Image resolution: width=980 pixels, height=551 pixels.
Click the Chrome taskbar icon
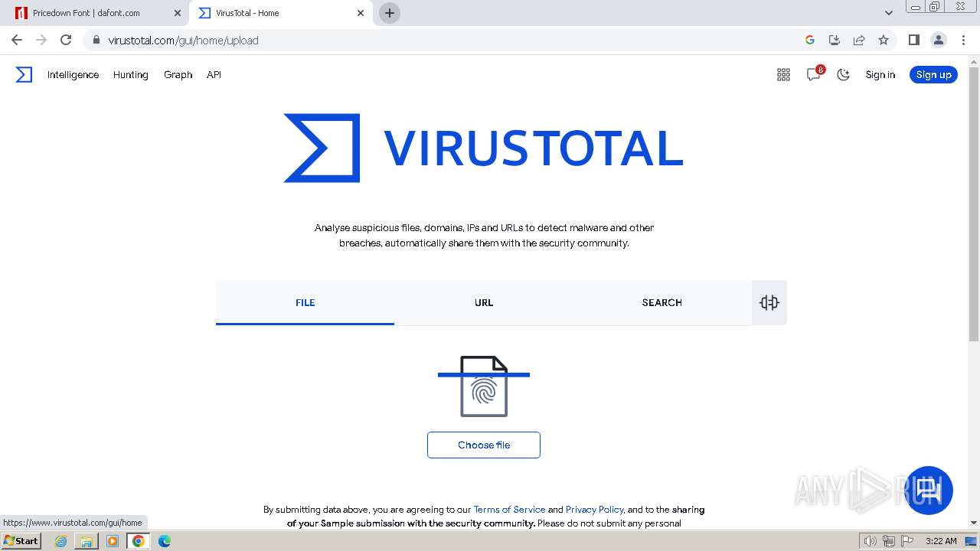click(x=139, y=541)
